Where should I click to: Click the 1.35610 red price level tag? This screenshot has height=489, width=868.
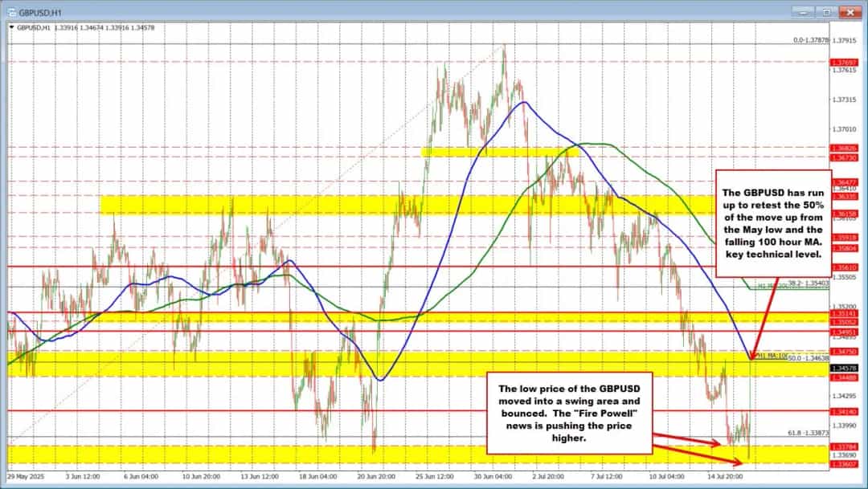[844, 267]
